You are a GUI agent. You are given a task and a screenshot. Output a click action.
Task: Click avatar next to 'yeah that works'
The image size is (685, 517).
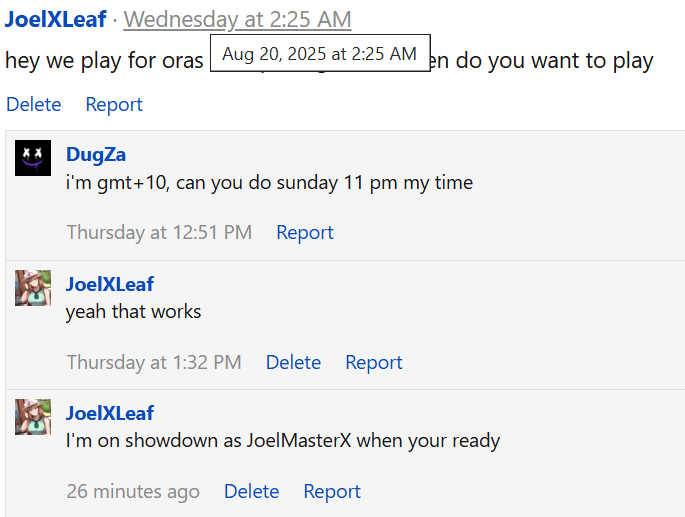pos(33,288)
